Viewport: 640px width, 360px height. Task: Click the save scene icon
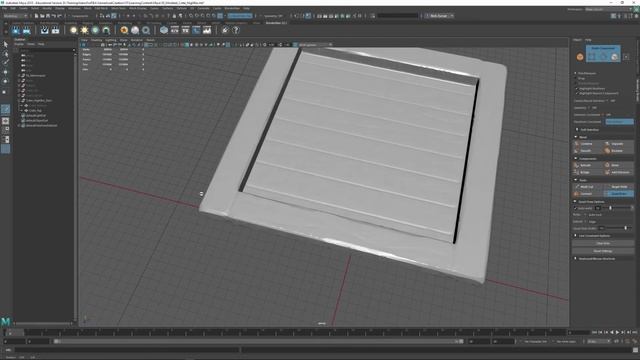tap(48, 16)
